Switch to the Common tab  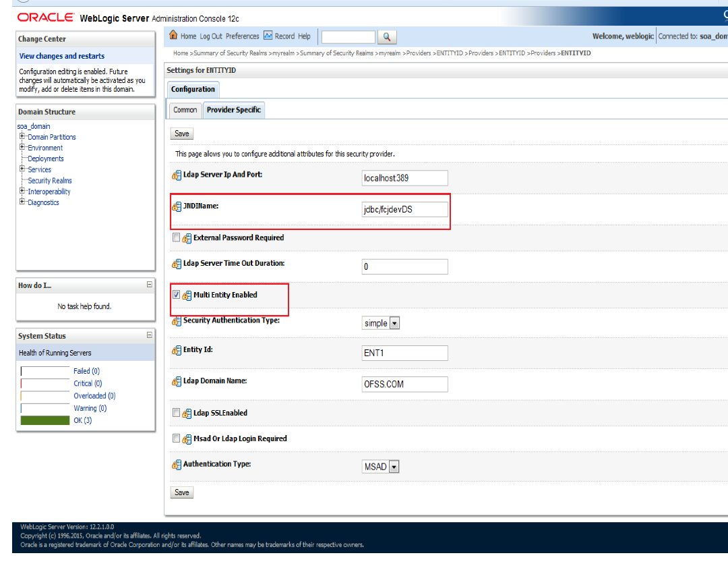tap(185, 110)
